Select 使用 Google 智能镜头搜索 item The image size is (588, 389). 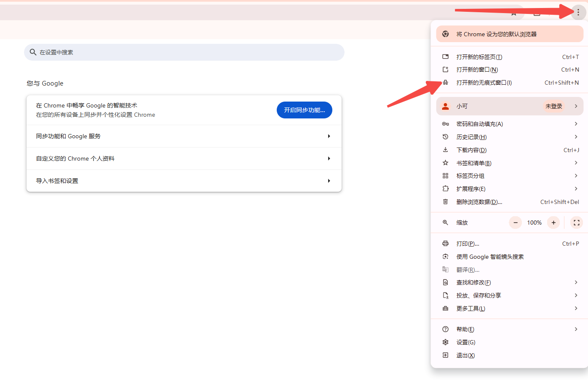(510, 257)
